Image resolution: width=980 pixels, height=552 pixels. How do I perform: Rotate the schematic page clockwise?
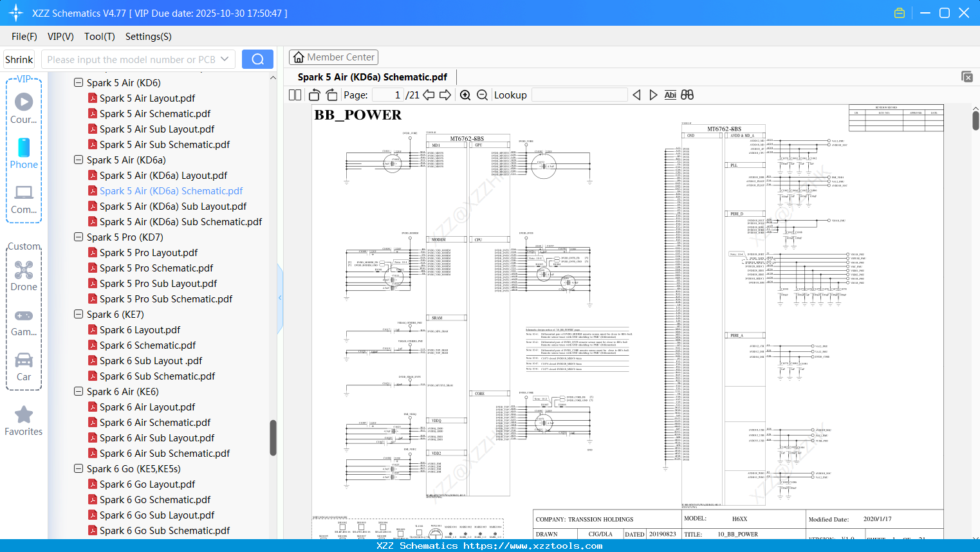pyautogui.click(x=331, y=95)
